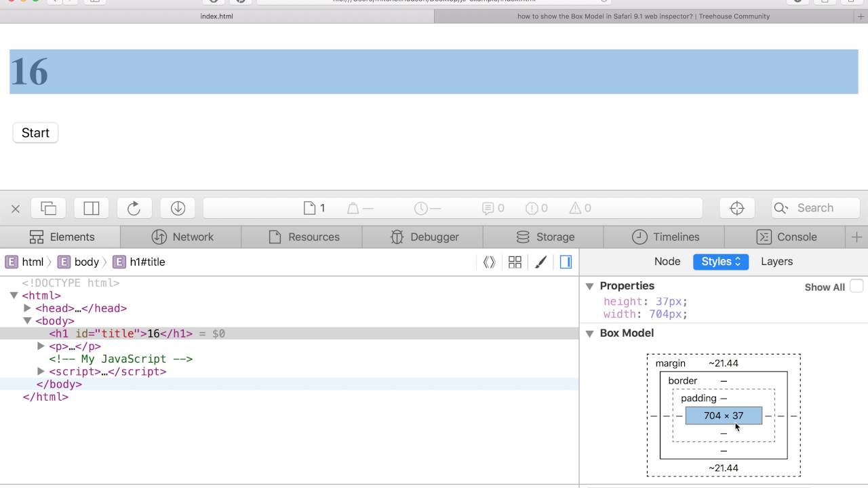This screenshot has width=868, height=488.
Task: Click the 16 heading on the web page
Action: click(x=433, y=71)
